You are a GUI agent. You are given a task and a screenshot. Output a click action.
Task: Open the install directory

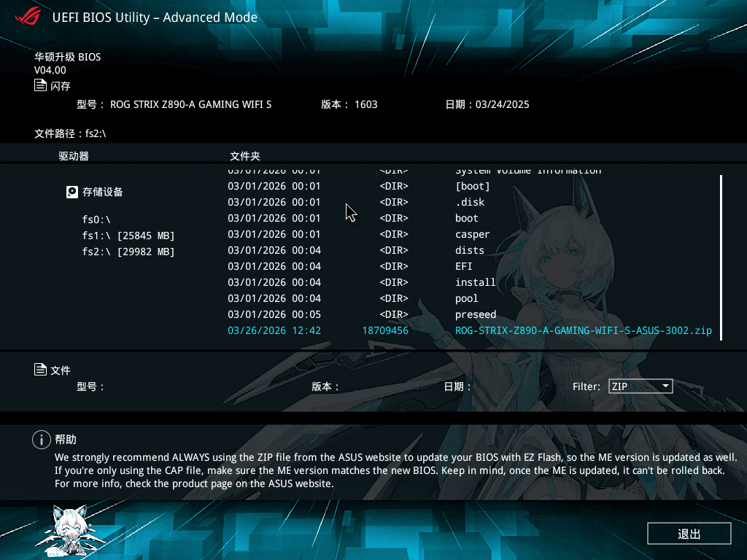pyautogui.click(x=475, y=282)
